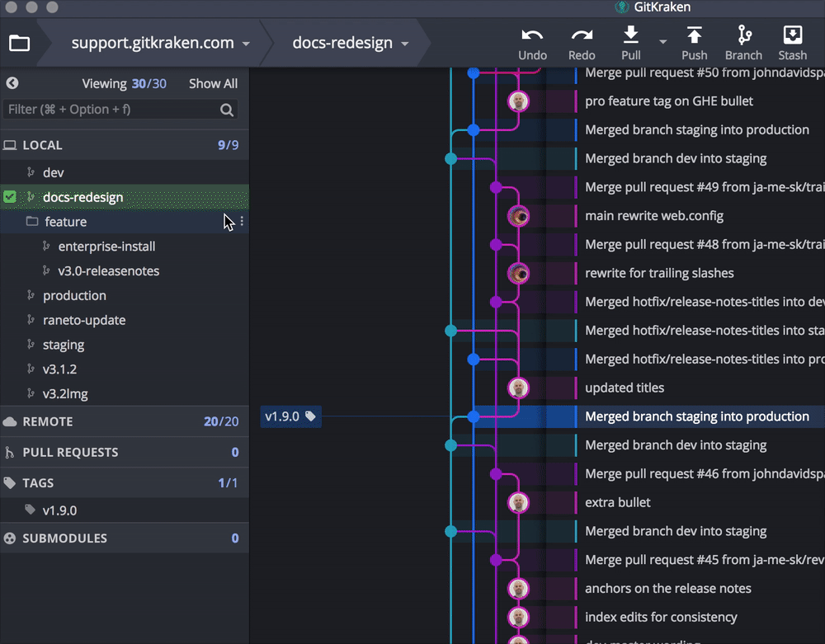
Task: Pull changes with the Pull icon
Action: click(x=631, y=35)
